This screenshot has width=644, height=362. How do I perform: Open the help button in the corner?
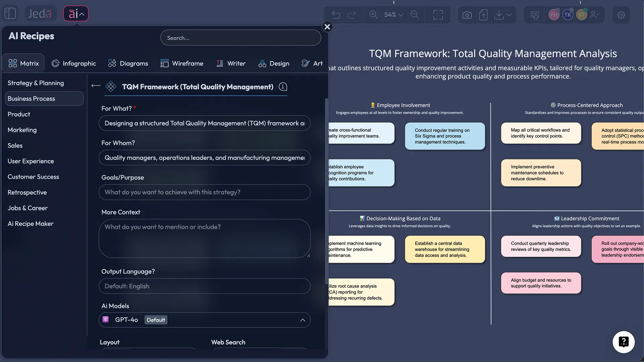pos(624,342)
